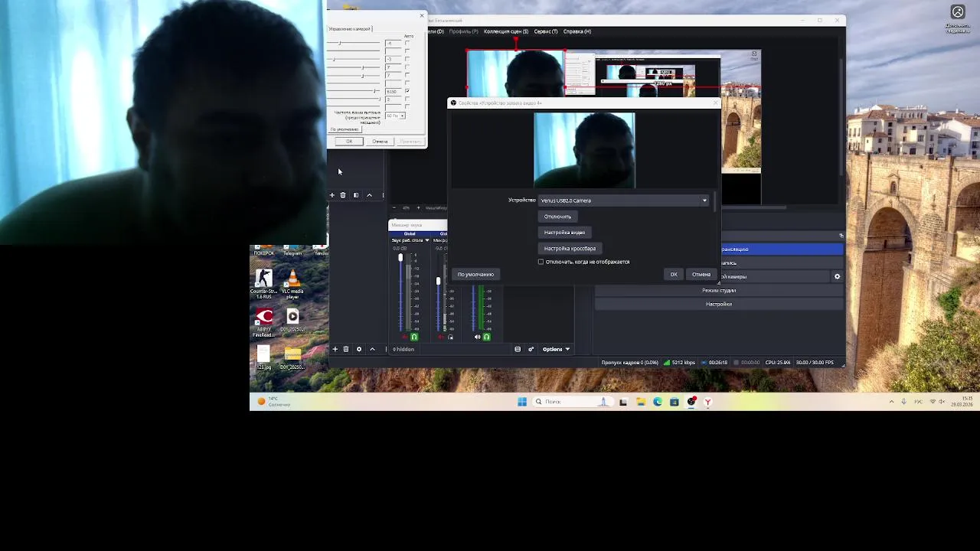Open File Explorer from taskbar

(641, 402)
